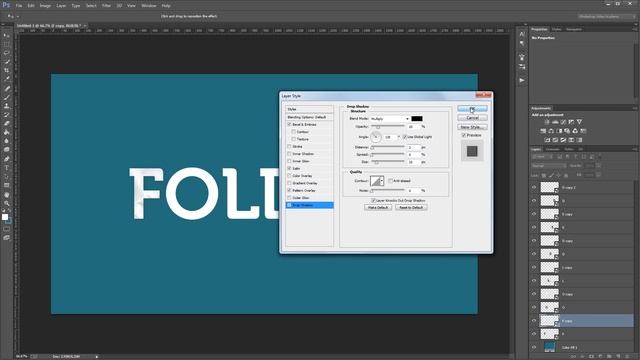Select the Move tool

pos(7,36)
